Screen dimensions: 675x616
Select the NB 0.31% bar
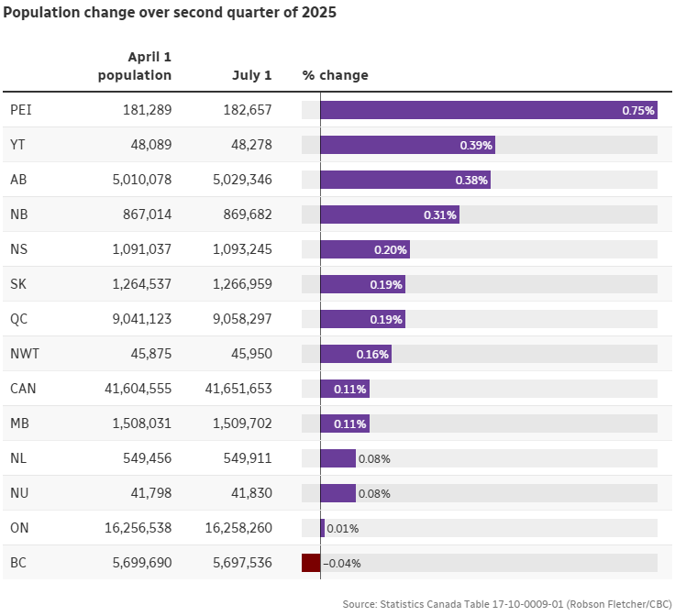click(x=389, y=214)
